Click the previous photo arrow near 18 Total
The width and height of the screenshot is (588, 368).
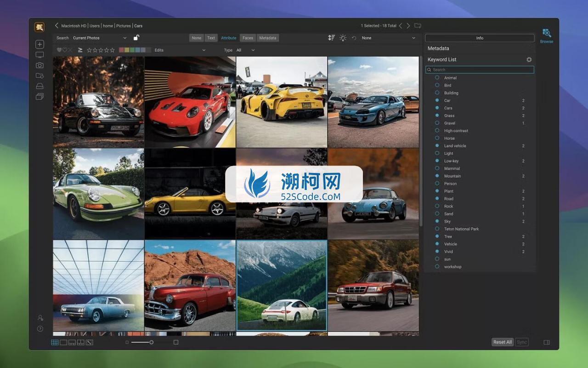[401, 26]
